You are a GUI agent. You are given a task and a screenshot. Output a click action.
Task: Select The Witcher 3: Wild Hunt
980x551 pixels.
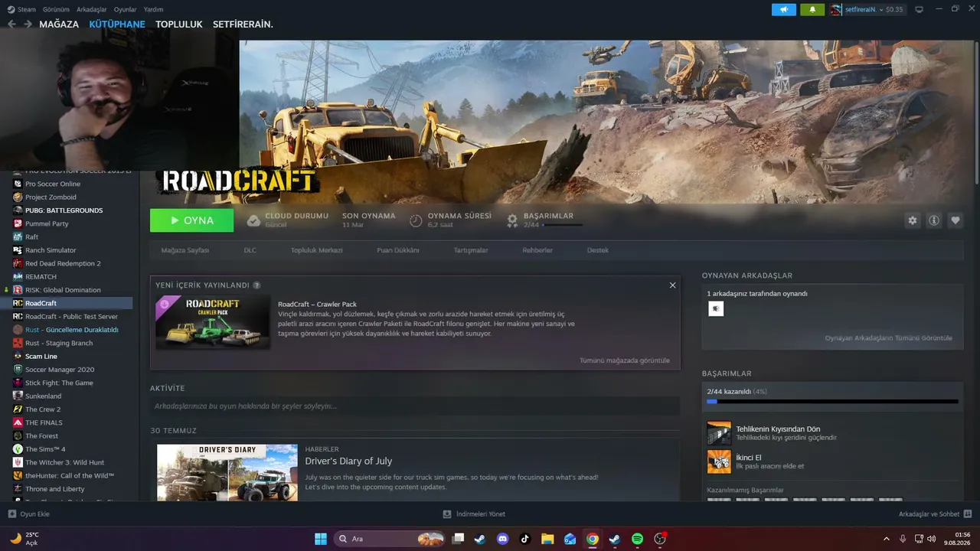64,462
